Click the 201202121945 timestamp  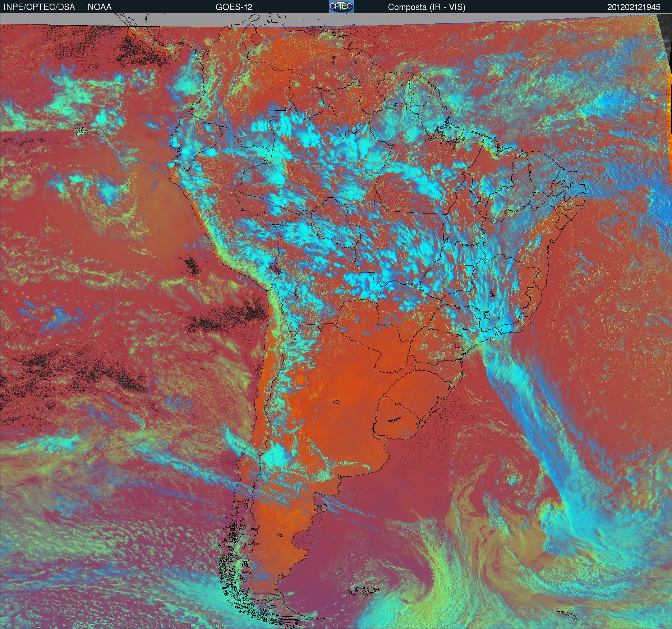tap(634, 7)
